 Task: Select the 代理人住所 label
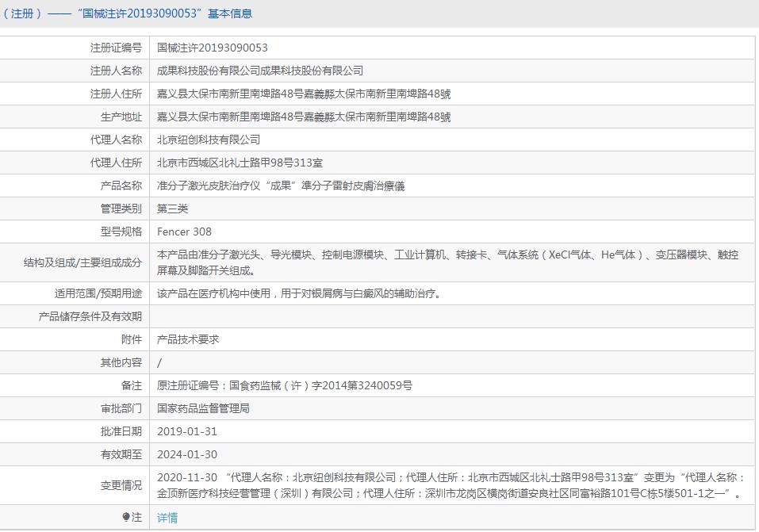pyautogui.click(x=116, y=163)
